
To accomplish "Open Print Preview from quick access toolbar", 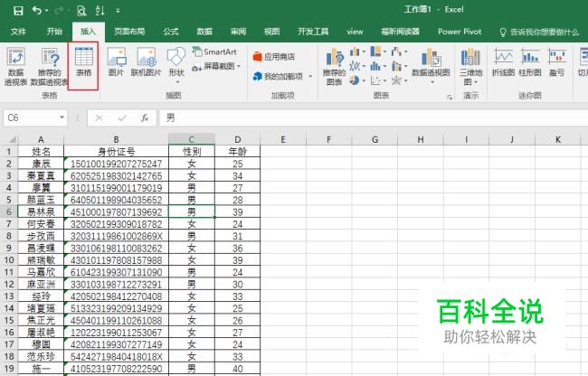I will tap(81, 11).
